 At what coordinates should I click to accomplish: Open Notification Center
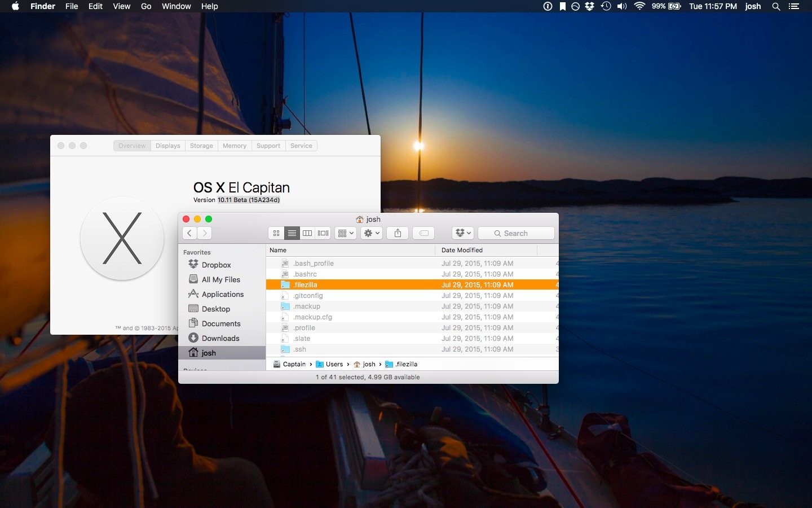pos(794,6)
